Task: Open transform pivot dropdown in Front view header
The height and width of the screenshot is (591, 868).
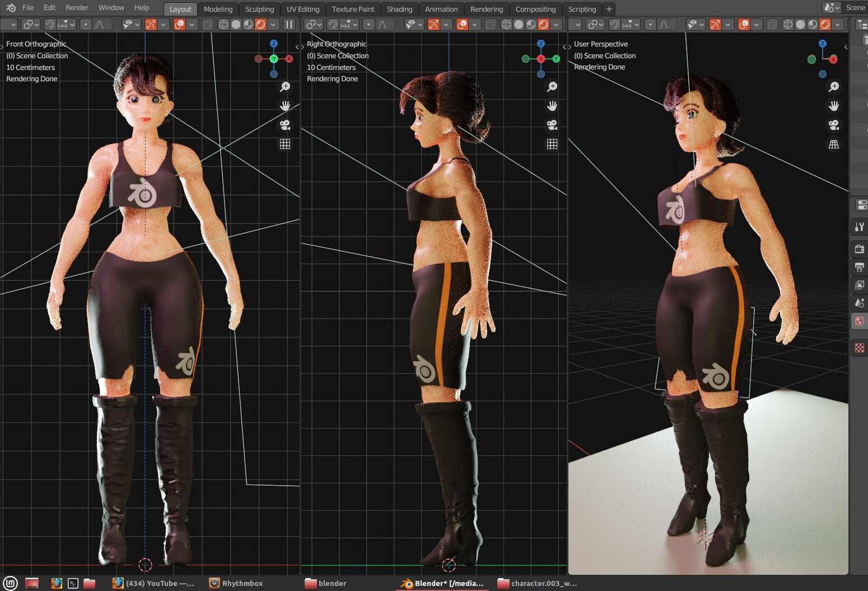Action: pos(30,25)
